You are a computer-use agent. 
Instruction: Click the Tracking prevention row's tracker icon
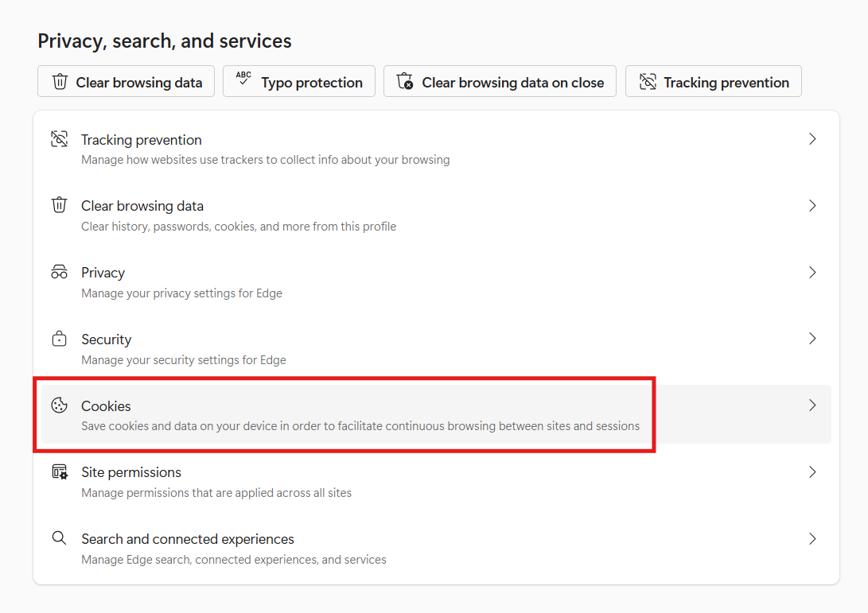point(59,139)
